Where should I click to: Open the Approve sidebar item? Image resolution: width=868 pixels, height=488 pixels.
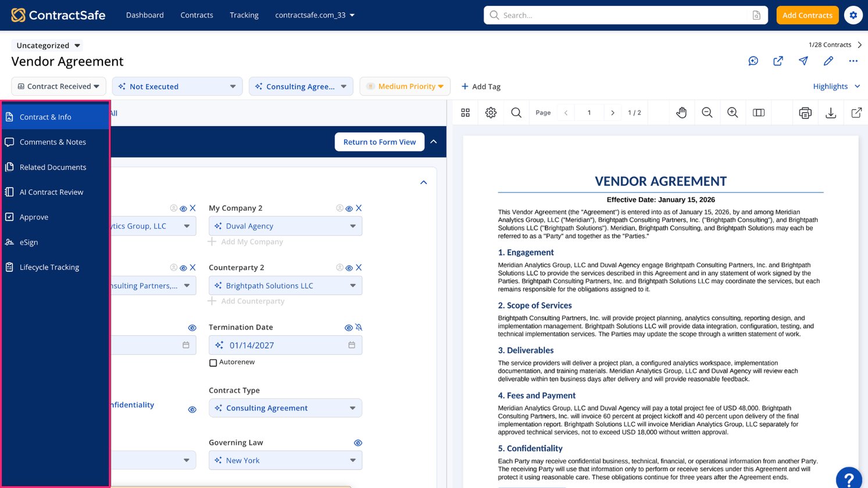(x=56, y=217)
